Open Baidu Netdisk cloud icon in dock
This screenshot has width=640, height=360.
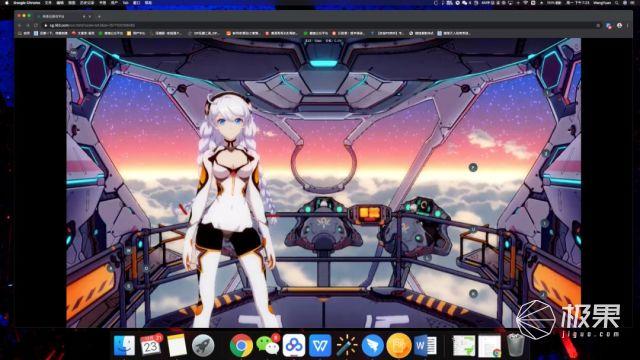(x=294, y=345)
